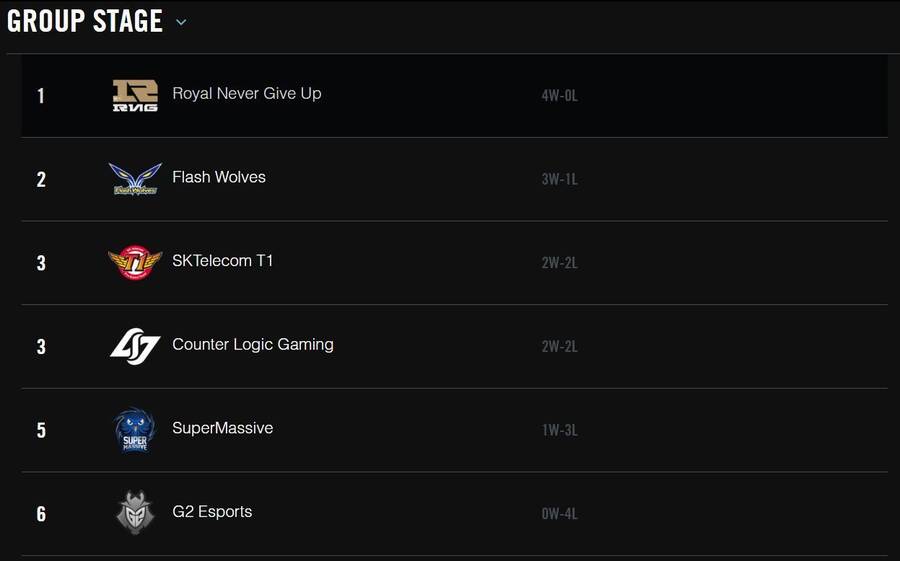Image resolution: width=900 pixels, height=561 pixels.
Task: Click the Counter Logic Gaming logo
Action: 135,346
